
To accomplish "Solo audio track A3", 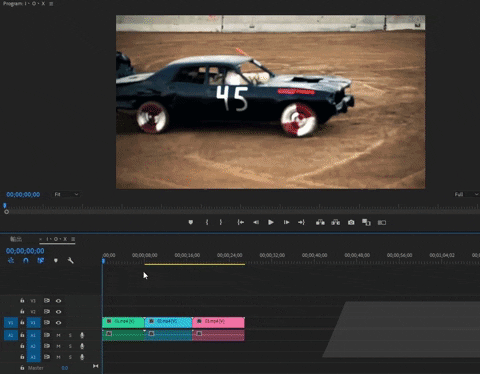I will pyautogui.click(x=70, y=357).
